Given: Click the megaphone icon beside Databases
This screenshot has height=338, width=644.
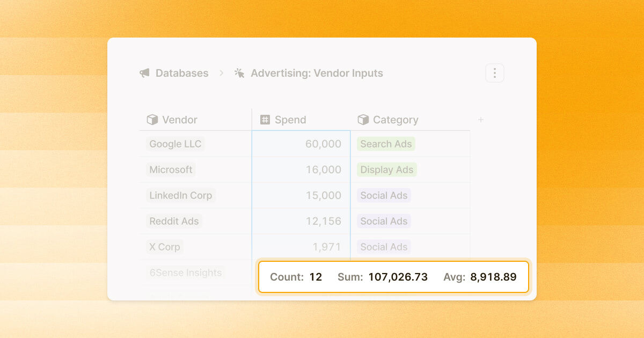Looking at the screenshot, I should tap(144, 73).
